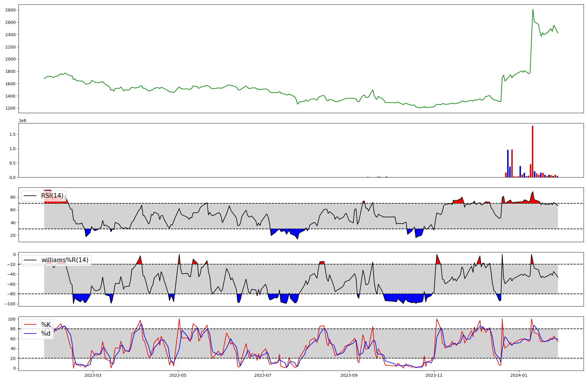This screenshot has width=588, height=382.
Task: Click the 1200 price axis label
Action: coord(10,108)
